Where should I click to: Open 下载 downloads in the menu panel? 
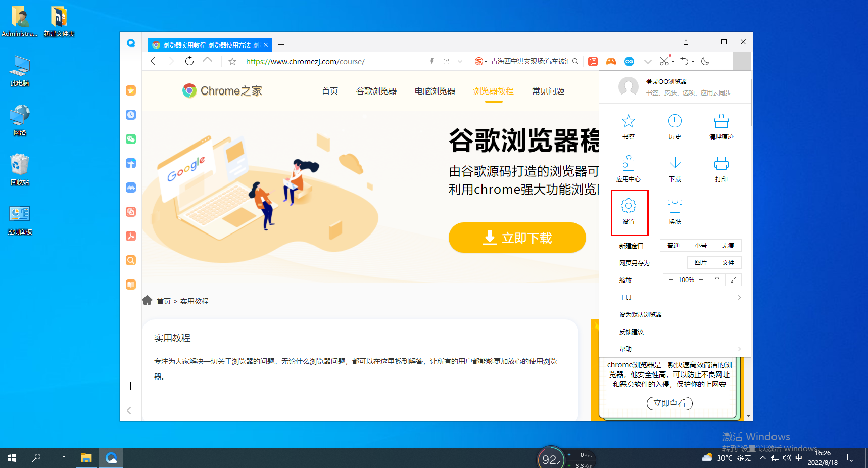pos(675,169)
